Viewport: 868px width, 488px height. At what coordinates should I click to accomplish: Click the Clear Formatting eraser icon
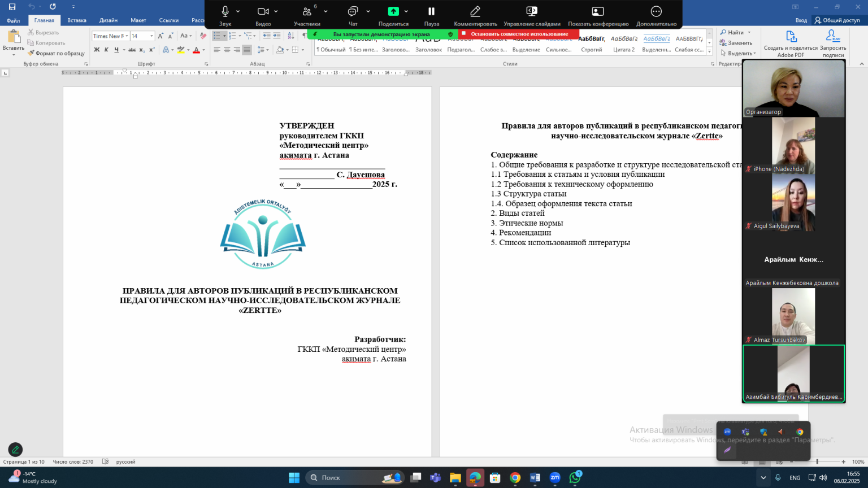200,36
